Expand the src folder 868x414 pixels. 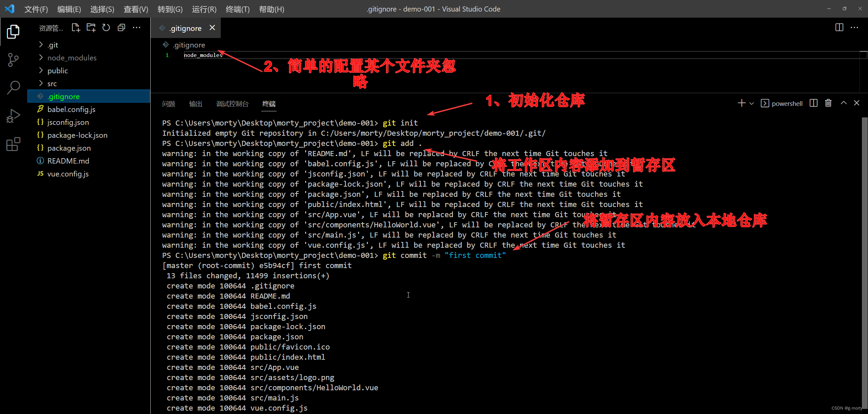(89, 83)
